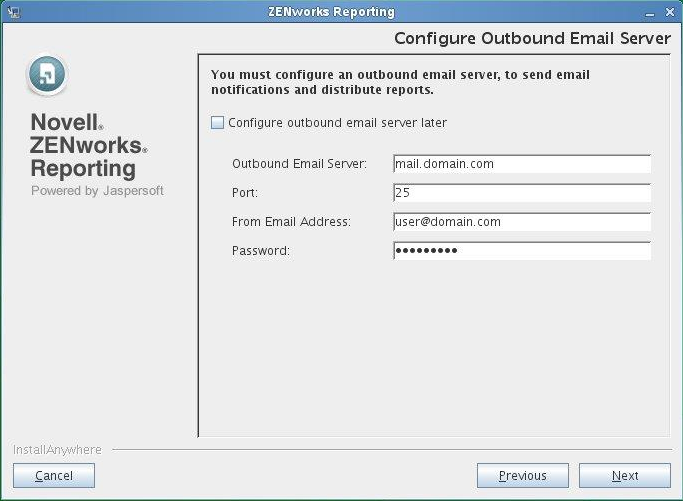
Task: Click the instruction text about outbound email server
Action: pyautogui.click(x=400, y=82)
